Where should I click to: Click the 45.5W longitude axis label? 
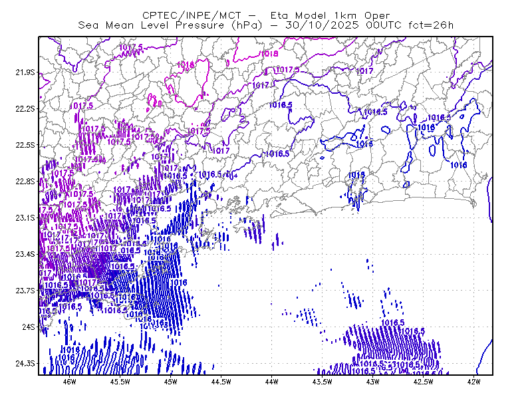click(x=120, y=382)
